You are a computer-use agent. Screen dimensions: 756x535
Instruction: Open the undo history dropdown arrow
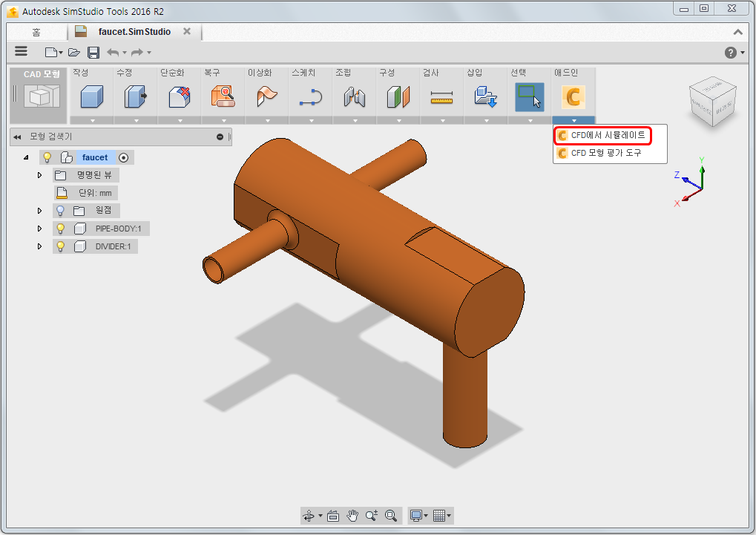(x=125, y=52)
